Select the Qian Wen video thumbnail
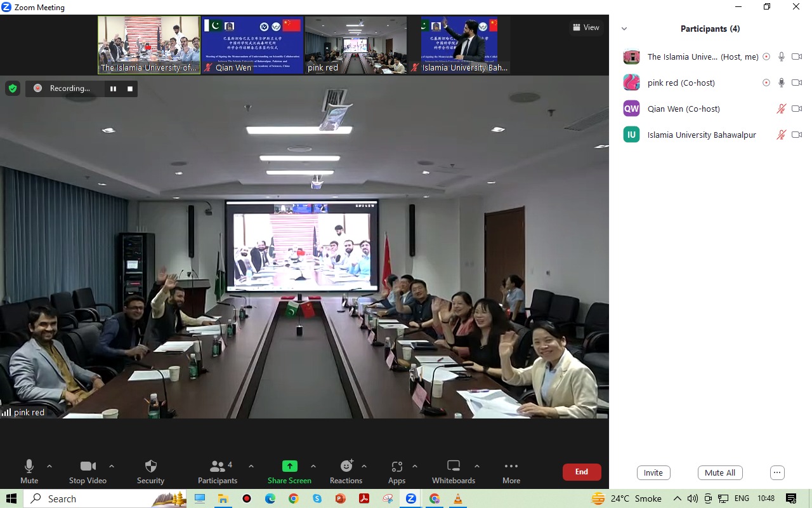Screen dimensions: 812x508 point(252,45)
